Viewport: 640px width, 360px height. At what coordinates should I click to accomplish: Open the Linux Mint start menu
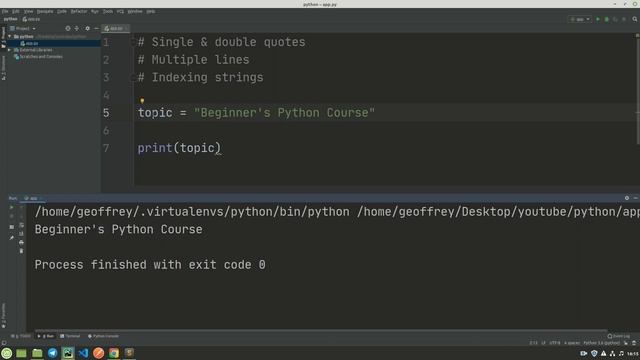point(7,353)
